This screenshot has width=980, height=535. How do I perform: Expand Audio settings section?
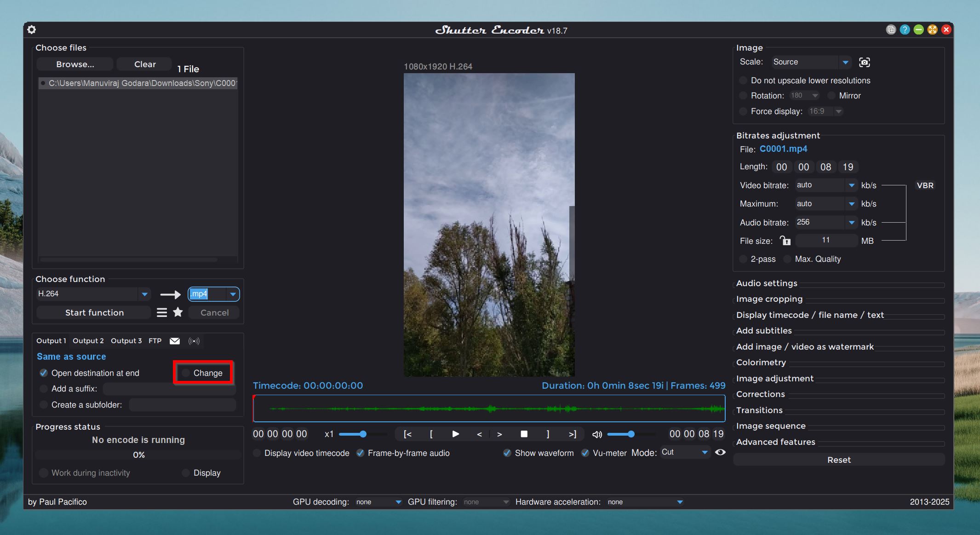pos(767,283)
